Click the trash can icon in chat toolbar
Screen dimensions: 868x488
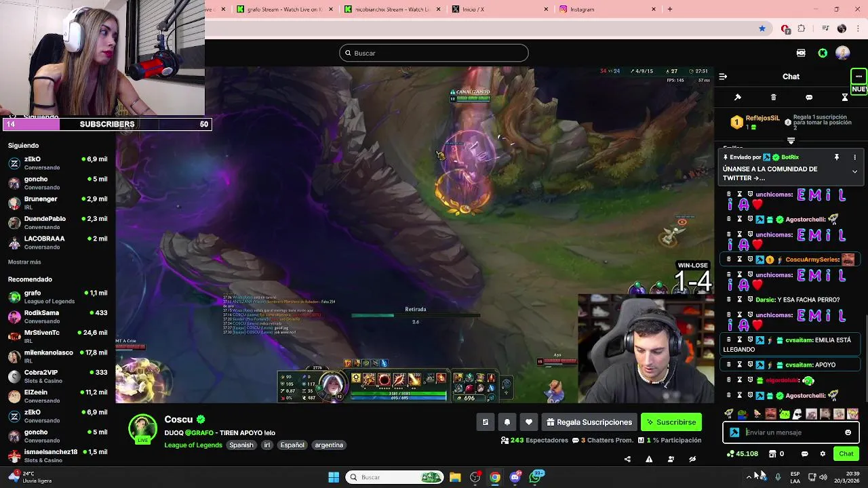point(773,98)
